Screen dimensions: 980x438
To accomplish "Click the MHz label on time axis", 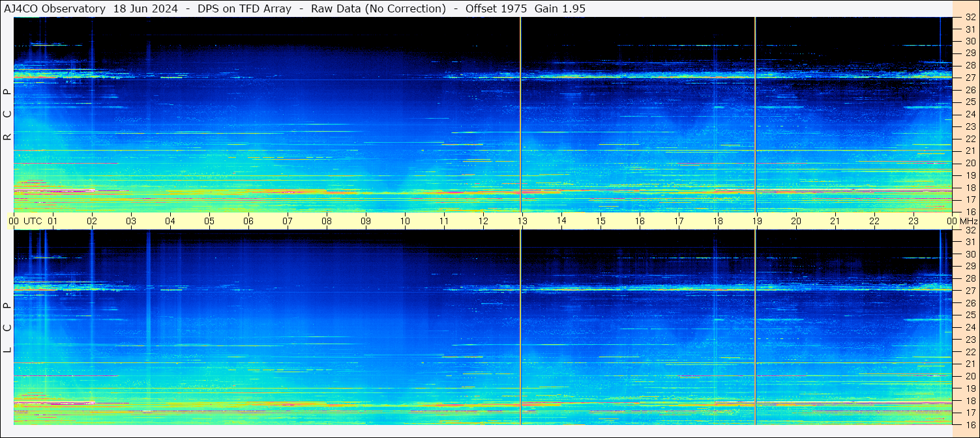I will [969, 221].
